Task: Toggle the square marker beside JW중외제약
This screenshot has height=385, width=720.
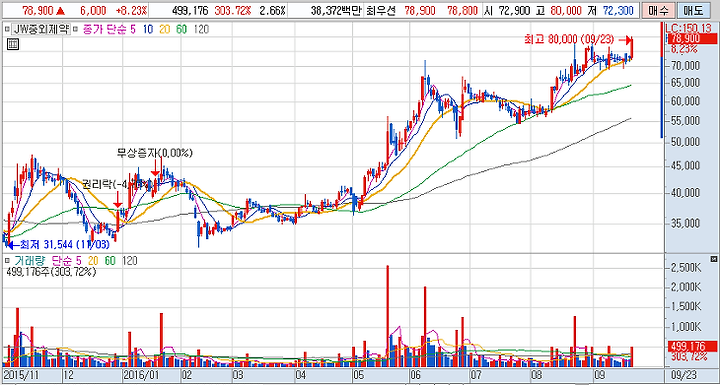Action: pyautogui.click(x=6, y=30)
